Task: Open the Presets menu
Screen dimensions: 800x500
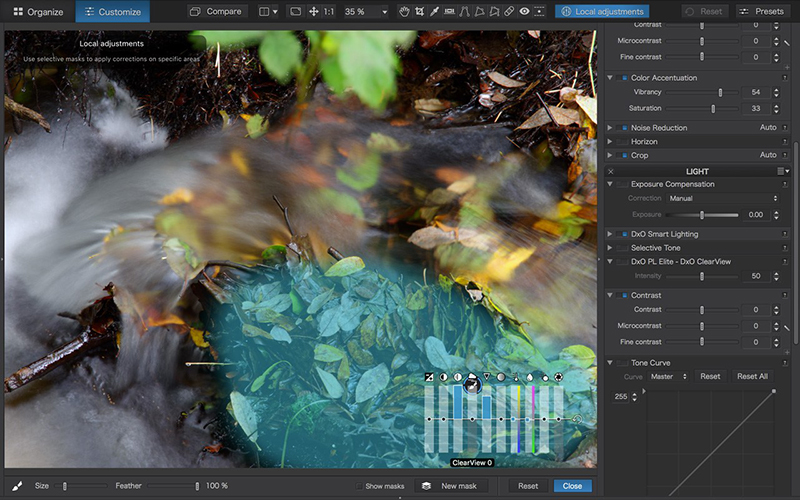Action: pyautogui.click(x=762, y=11)
